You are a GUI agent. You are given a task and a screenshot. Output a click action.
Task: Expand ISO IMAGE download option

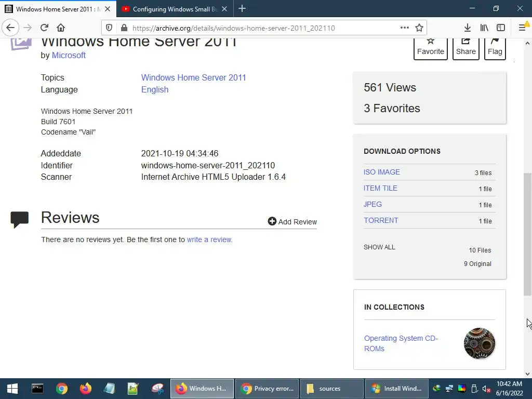[x=382, y=172]
